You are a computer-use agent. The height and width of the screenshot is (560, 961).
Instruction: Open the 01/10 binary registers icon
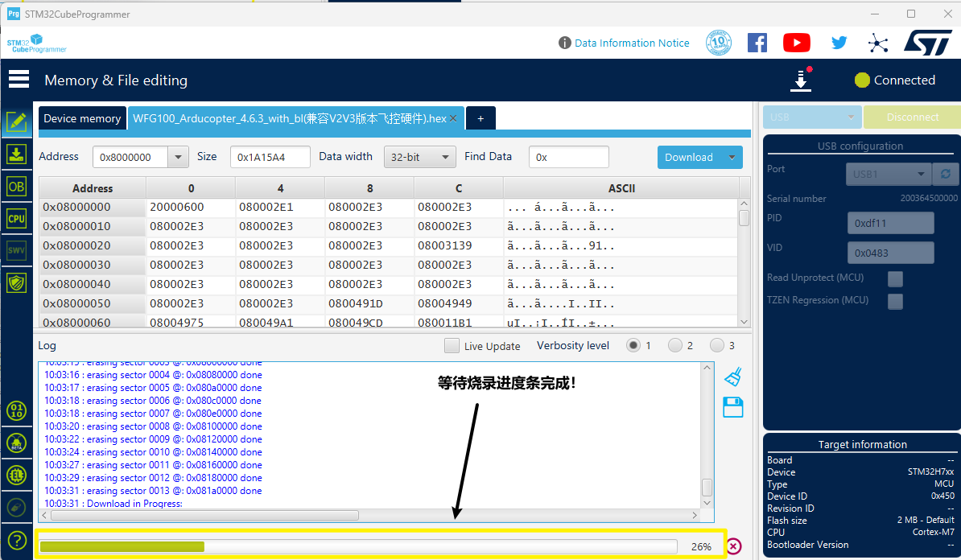pos(17,410)
